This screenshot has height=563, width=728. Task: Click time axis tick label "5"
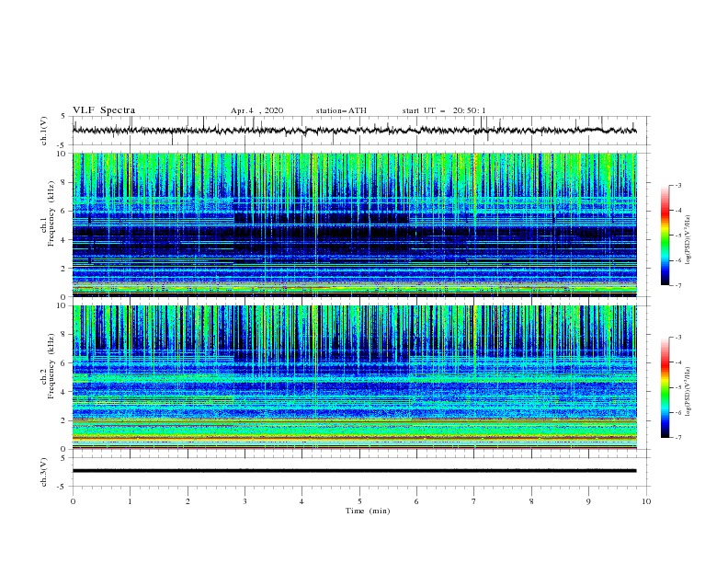pos(359,501)
